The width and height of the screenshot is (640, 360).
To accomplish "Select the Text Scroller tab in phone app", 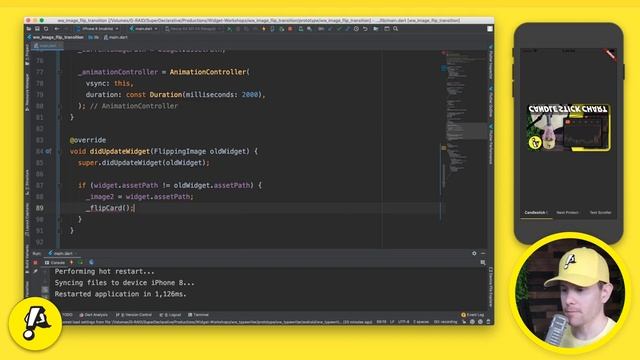I will (600, 213).
